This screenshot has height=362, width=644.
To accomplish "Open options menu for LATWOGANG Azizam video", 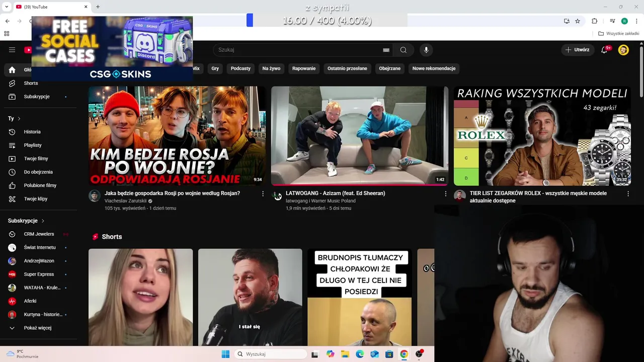I will pos(445,194).
